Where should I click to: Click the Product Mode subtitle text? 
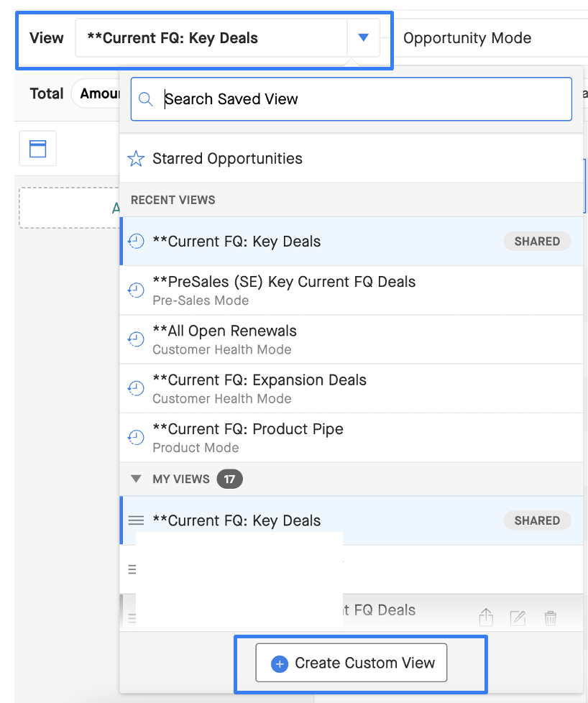(196, 448)
